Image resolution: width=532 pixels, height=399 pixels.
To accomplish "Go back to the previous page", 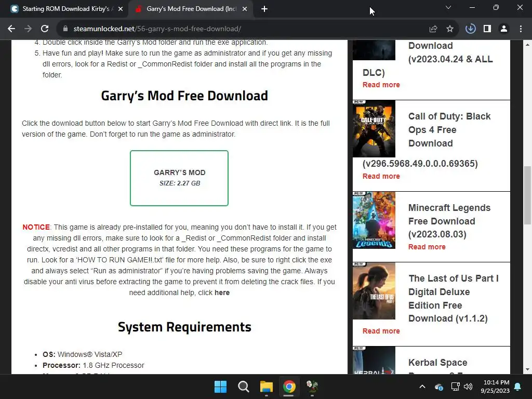I will (x=11, y=29).
